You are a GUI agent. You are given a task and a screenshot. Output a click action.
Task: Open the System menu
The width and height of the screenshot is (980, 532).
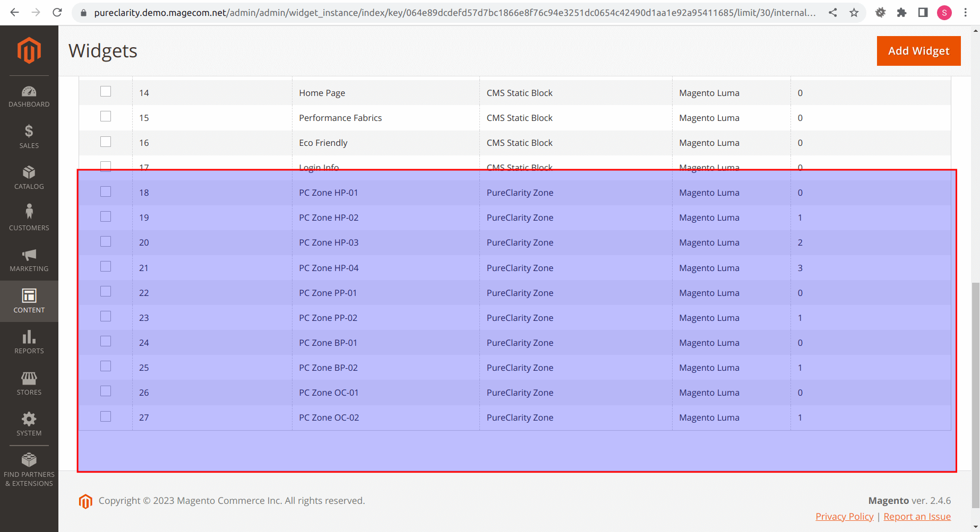pyautogui.click(x=29, y=425)
